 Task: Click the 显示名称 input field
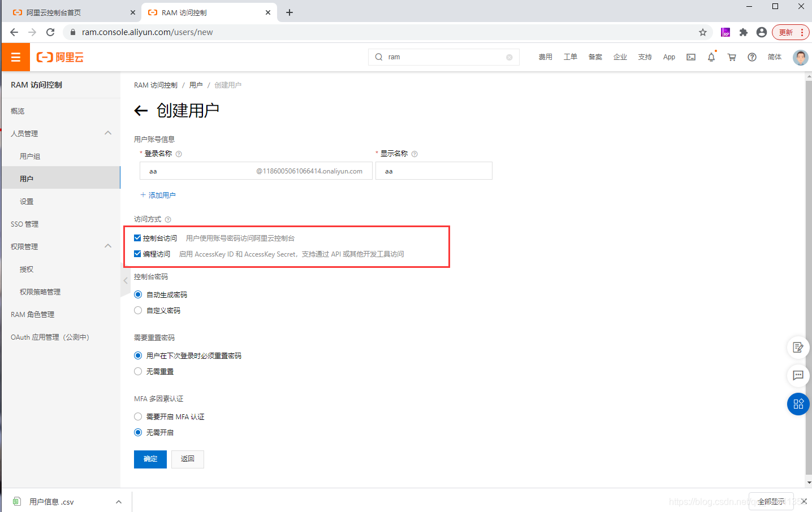[x=434, y=171]
